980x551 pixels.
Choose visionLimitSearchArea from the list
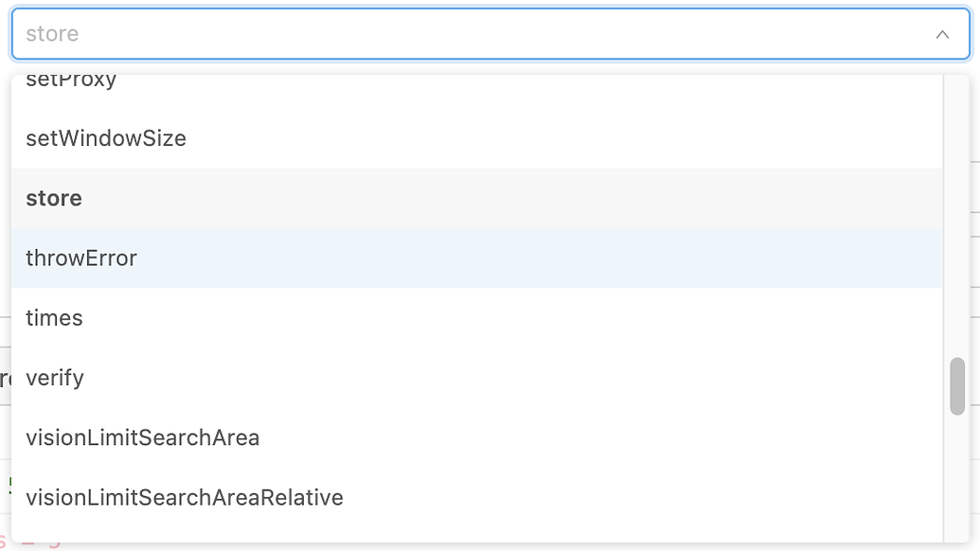143,437
